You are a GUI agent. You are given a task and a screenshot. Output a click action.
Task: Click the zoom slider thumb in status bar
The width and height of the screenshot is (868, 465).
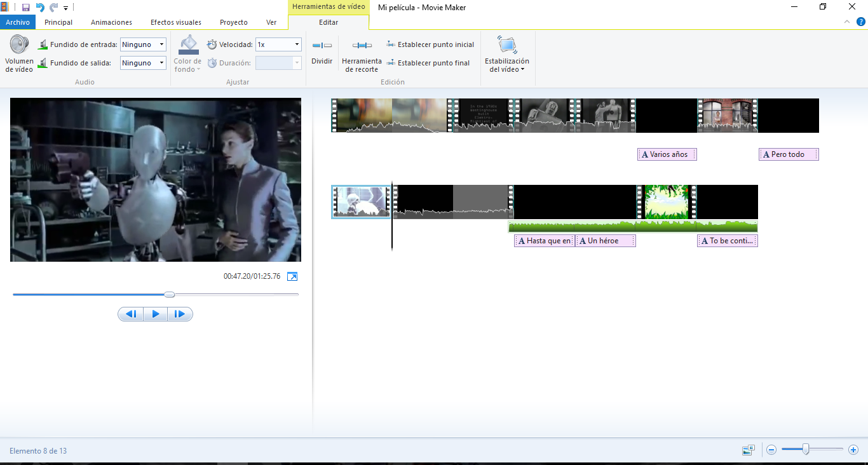click(806, 450)
